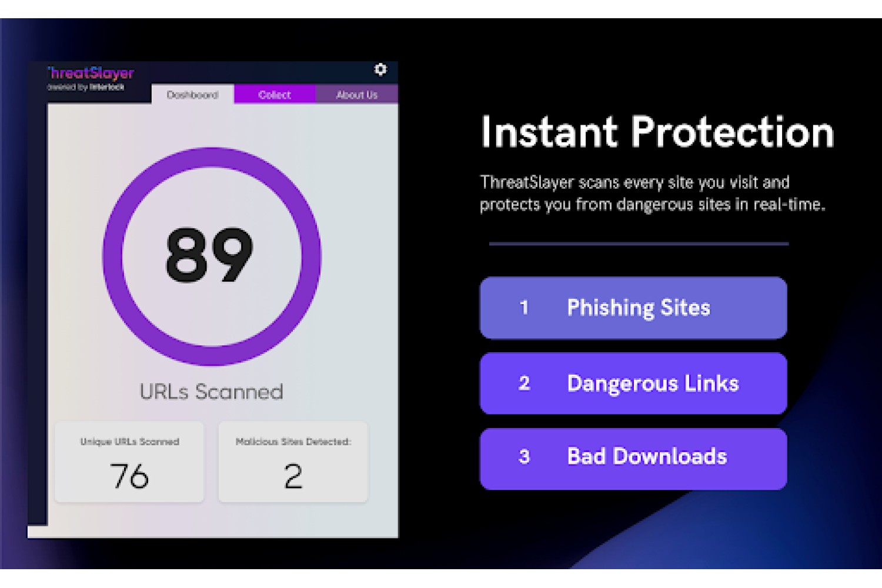882x588 pixels.
Task: Select the Malicious Sites Detected card
Action: [293, 462]
